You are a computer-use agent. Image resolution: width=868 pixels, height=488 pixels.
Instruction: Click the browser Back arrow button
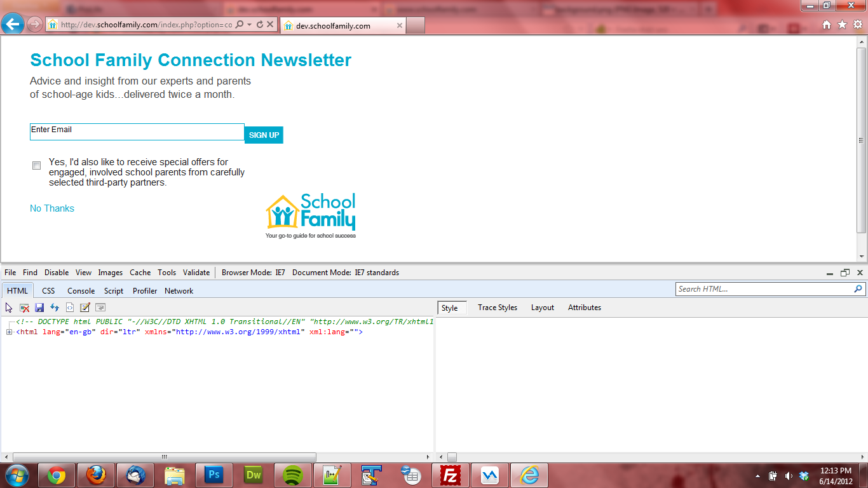point(13,25)
